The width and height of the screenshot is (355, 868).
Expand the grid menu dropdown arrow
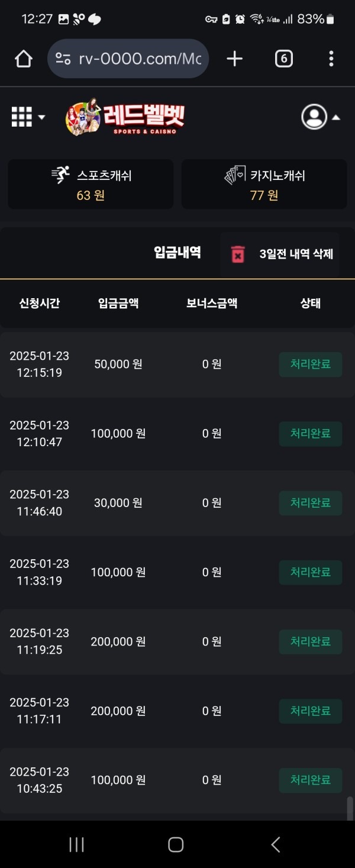(41, 118)
